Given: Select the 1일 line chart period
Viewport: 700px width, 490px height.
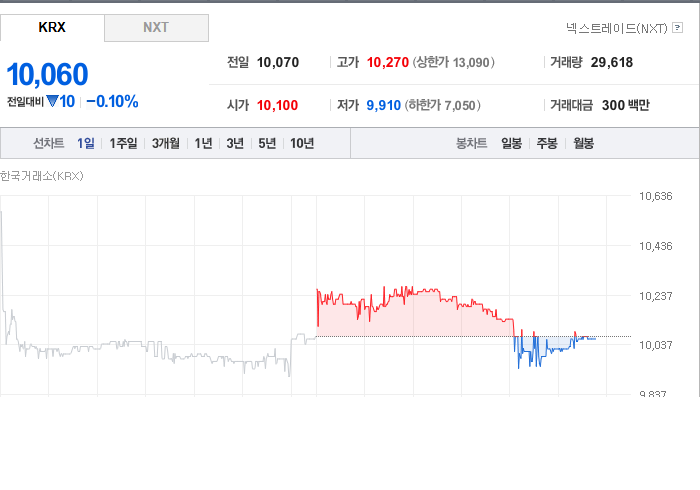Looking at the screenshot, I should coord(86,143).
